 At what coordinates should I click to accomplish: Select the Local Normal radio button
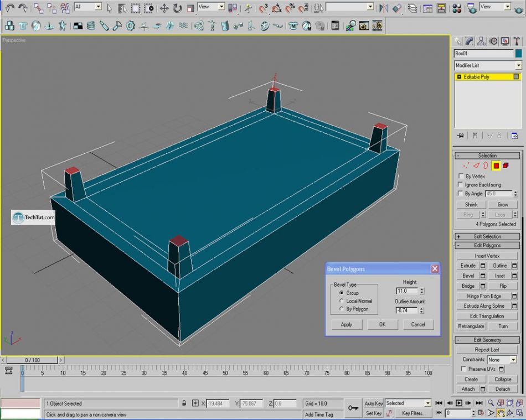tap(341, 301)
